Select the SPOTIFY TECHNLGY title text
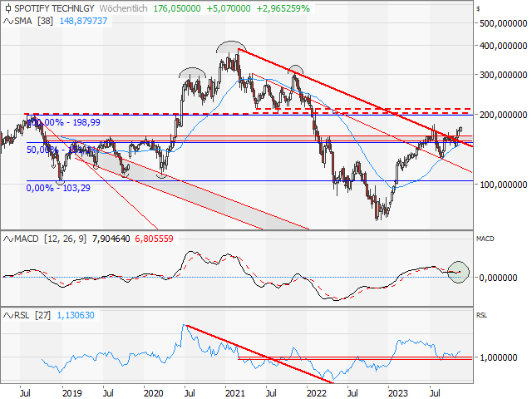532x399 pixels. point(54,8)
